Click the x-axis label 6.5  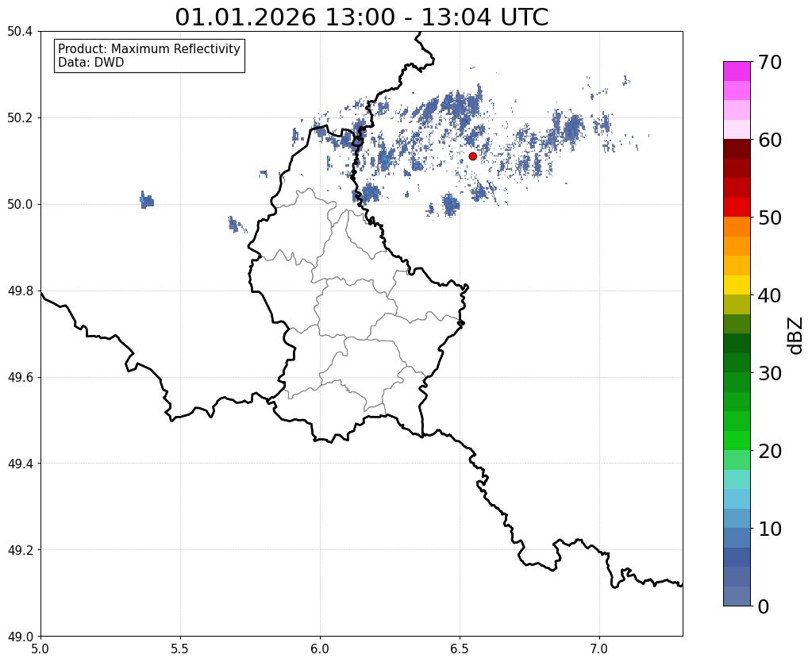(460, 649)
